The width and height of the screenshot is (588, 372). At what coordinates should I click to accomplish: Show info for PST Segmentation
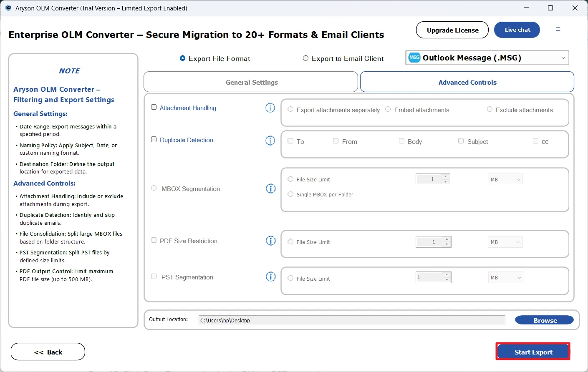pos(270,277)
